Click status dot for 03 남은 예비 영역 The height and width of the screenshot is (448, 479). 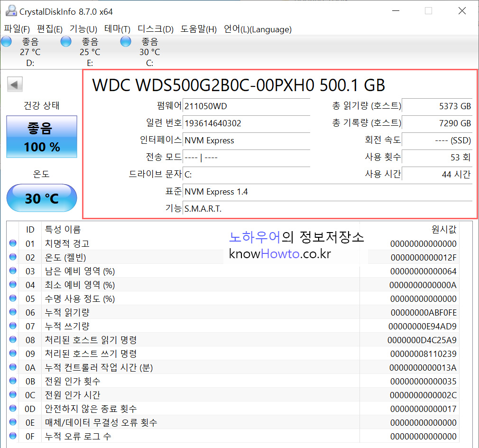click(13, 271)
